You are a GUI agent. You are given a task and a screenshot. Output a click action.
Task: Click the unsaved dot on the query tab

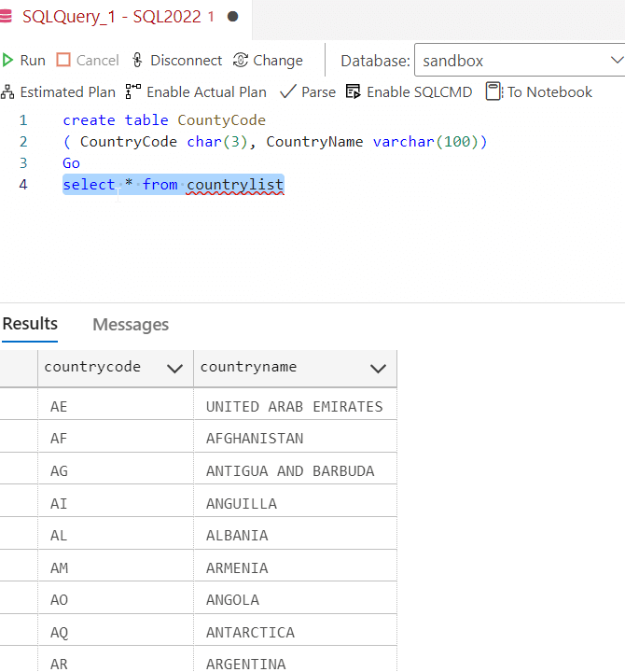pyautogui.click(x=232, y=17)
